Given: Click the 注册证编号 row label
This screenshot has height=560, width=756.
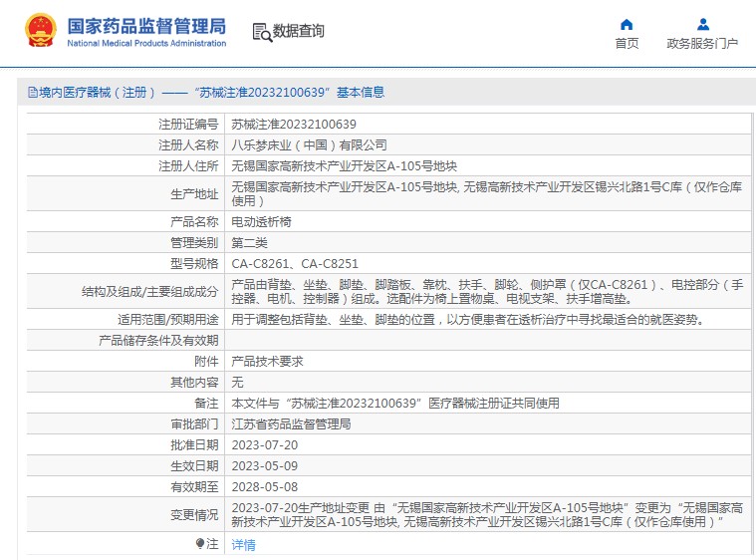Looking at the screenshot, I should pyautogui.click(x=188, y=125).
